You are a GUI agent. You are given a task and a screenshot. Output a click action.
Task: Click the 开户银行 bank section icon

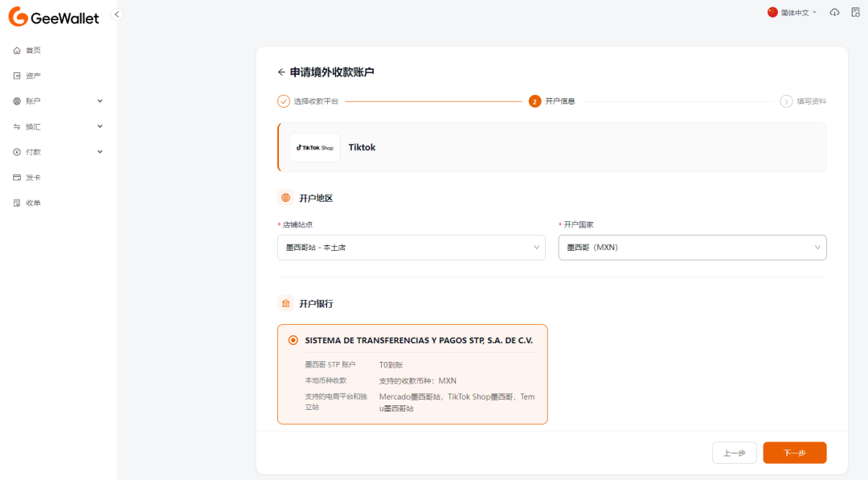tap(285, 303)
